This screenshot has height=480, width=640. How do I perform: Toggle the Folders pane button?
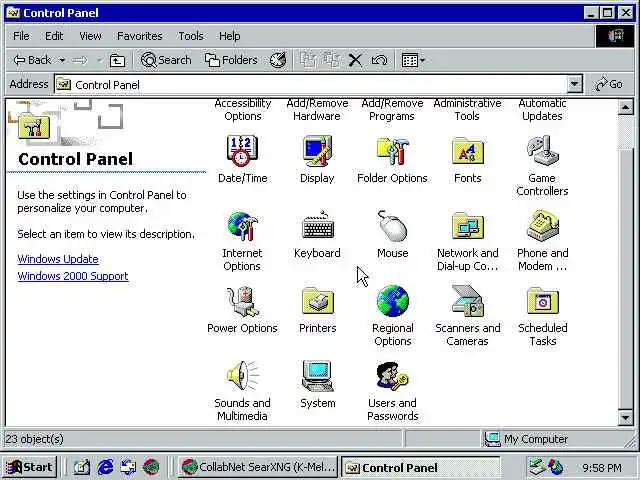tap(231, 60)
